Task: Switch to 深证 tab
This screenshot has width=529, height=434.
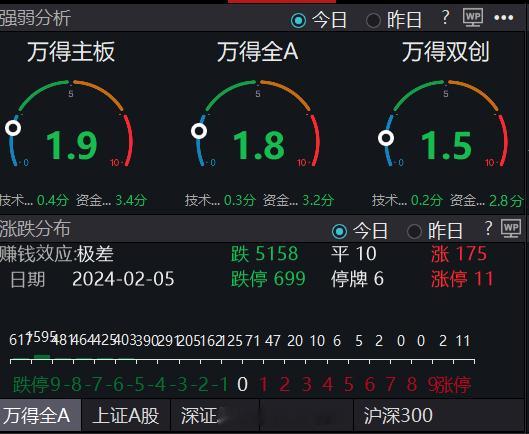Action: tap(215, 415)
